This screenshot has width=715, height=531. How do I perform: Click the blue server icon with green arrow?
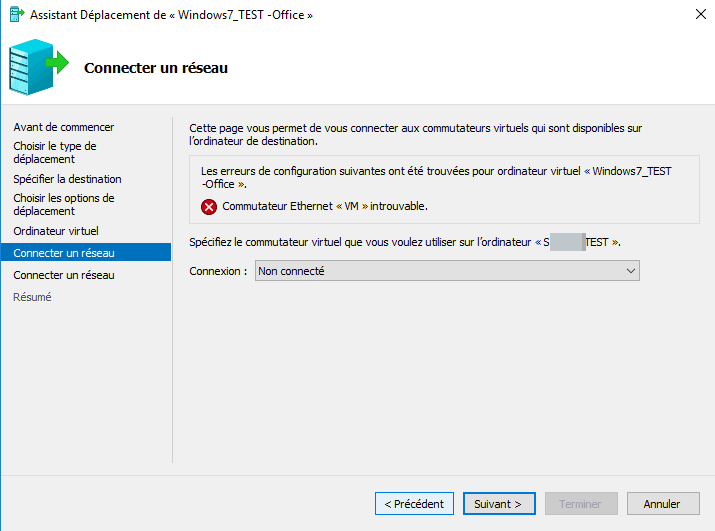tap(39, 67)
